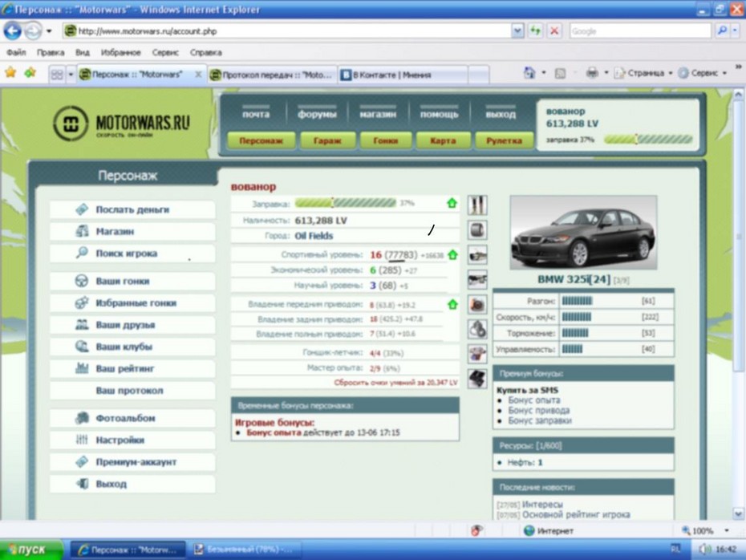746x560 pixels.
Task: Click seventh car part icon in column
Action: pos(477,354)
